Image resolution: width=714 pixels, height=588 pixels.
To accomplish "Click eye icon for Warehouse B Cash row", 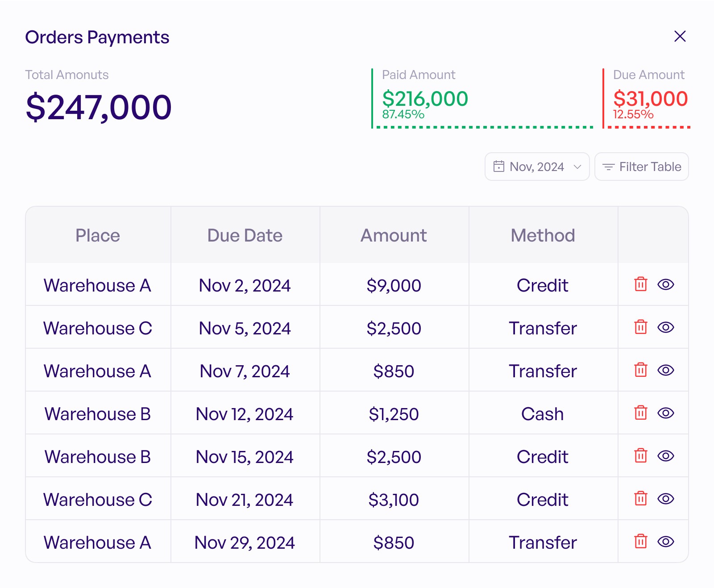I will [666, 413].
